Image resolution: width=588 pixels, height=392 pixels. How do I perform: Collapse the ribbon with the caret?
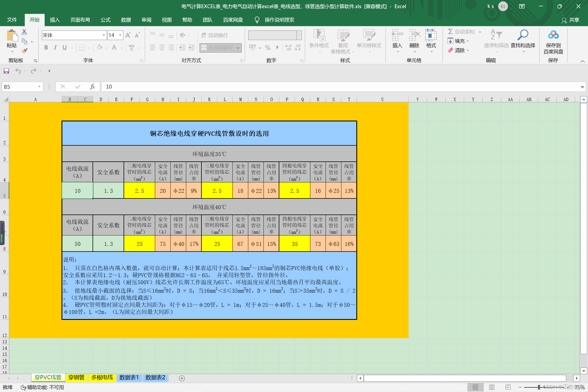tap(583, 61)
